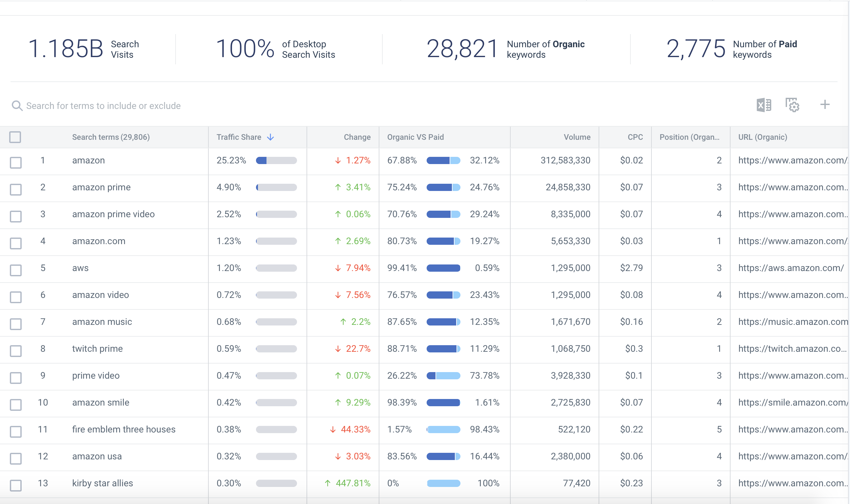Click amazon's 25.23% traffic share bar
The image size is (850, 504).
point(276,160)
